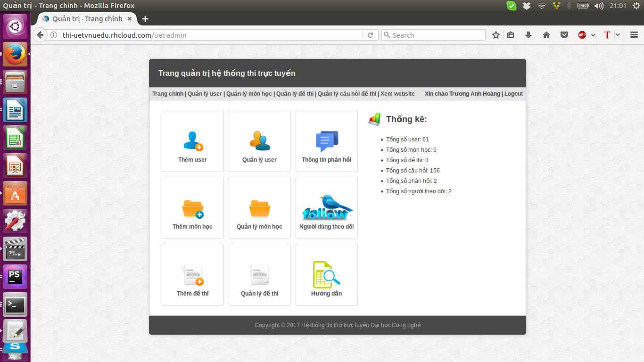Viewport: 644px width, 362px height.
Task: Click the Người dùng theo dõi bird icon
Action: pyautogui.click(x=327, y=208)
